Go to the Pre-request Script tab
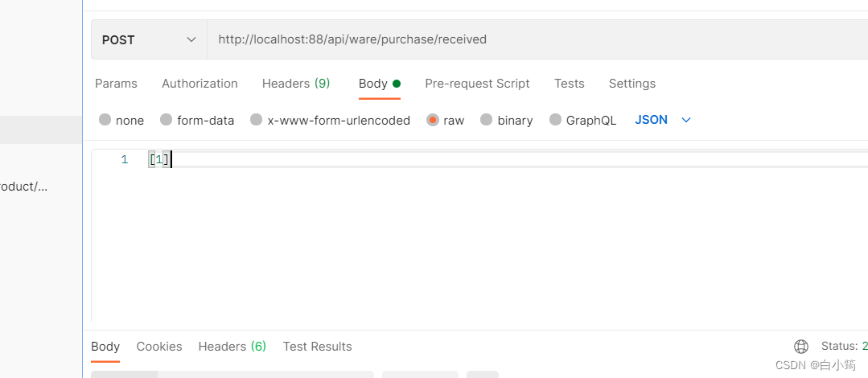 [x=477, y=84]
